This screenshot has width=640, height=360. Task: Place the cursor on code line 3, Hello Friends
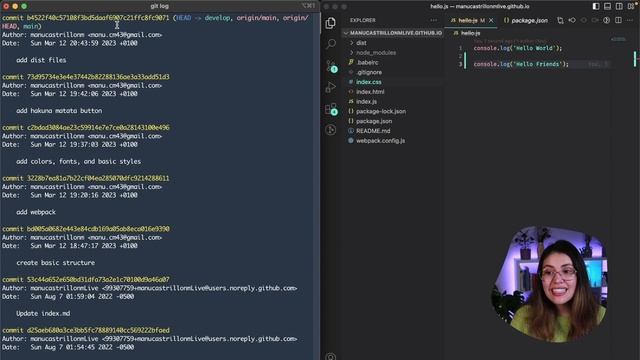click(x=521, y=64)
